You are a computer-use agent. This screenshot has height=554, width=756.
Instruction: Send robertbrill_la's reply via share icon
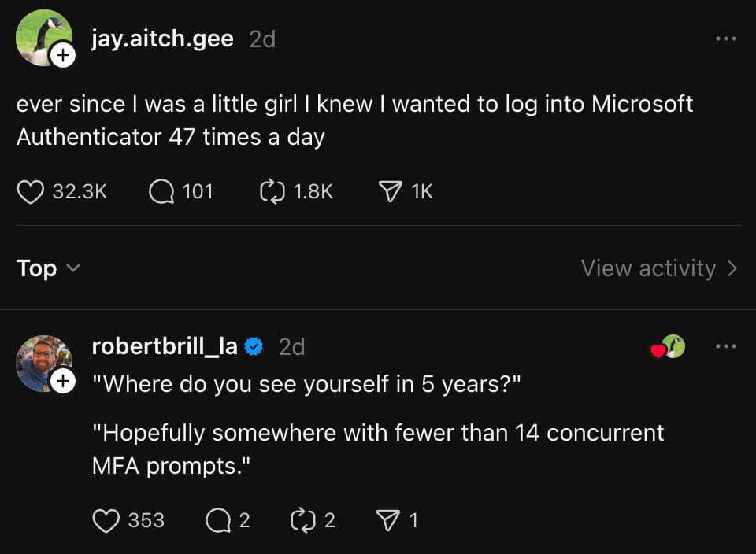387,520
